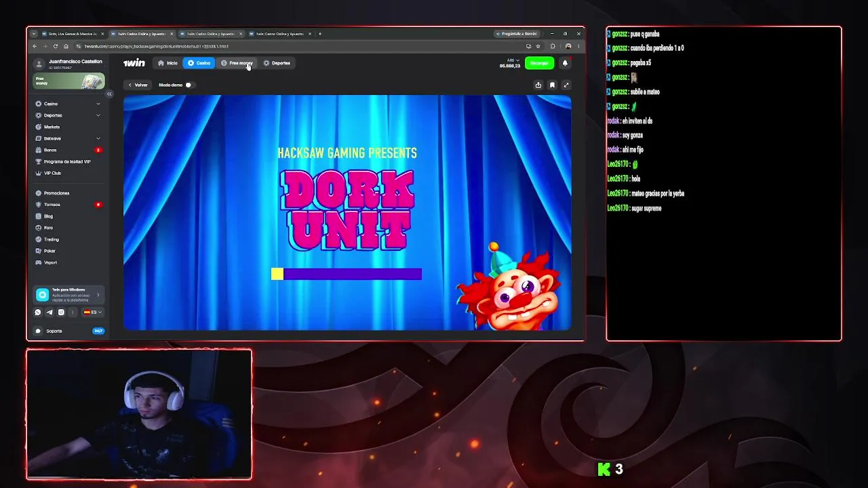Bookmark the Dork Unit game
This screenshot has width=868, height=488.
tap(552, 85)
